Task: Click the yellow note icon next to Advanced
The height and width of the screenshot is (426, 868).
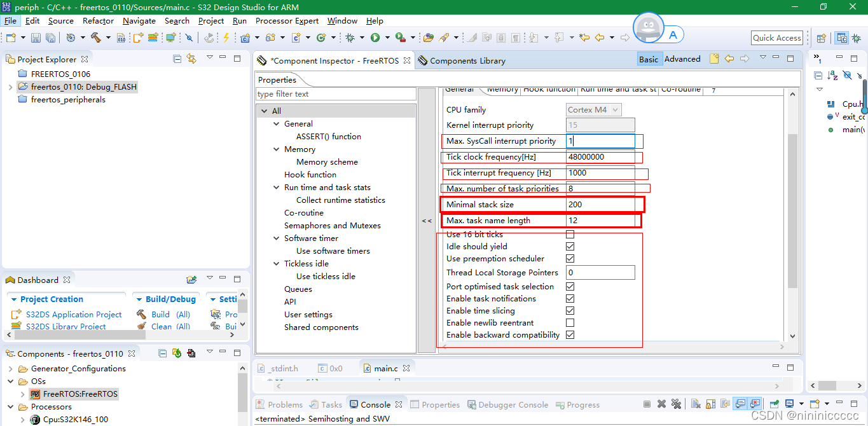Action: point(714,58)
